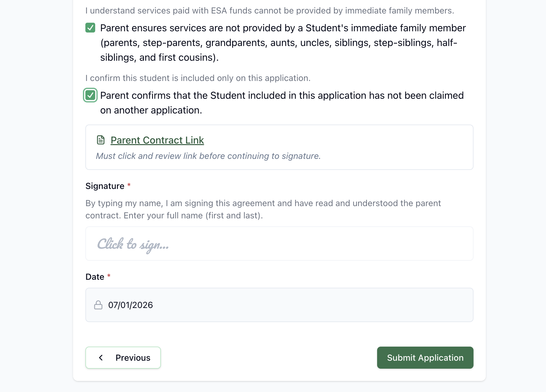Click the 'Must click and review link' notice text

tap(208, 156)
